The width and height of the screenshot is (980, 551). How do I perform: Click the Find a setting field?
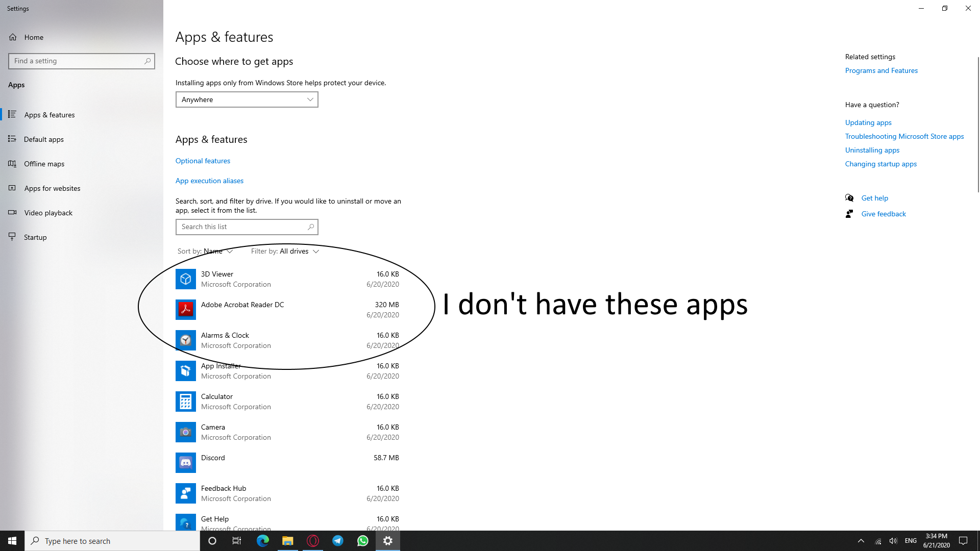point(82,61)
